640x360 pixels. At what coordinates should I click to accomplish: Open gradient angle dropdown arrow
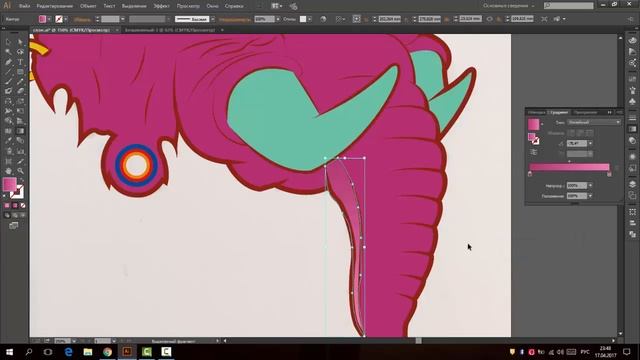pyautogui.click(x=590, y=143)
